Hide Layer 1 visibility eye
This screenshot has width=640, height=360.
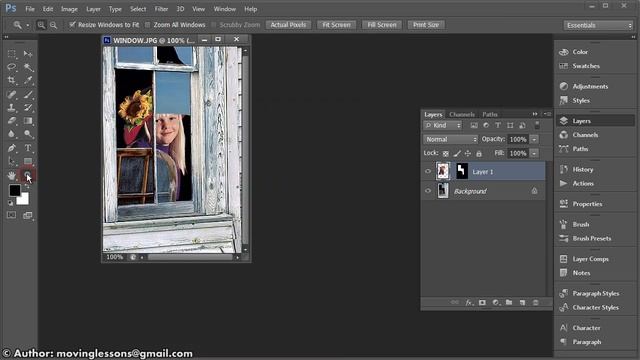click(428, 171)
